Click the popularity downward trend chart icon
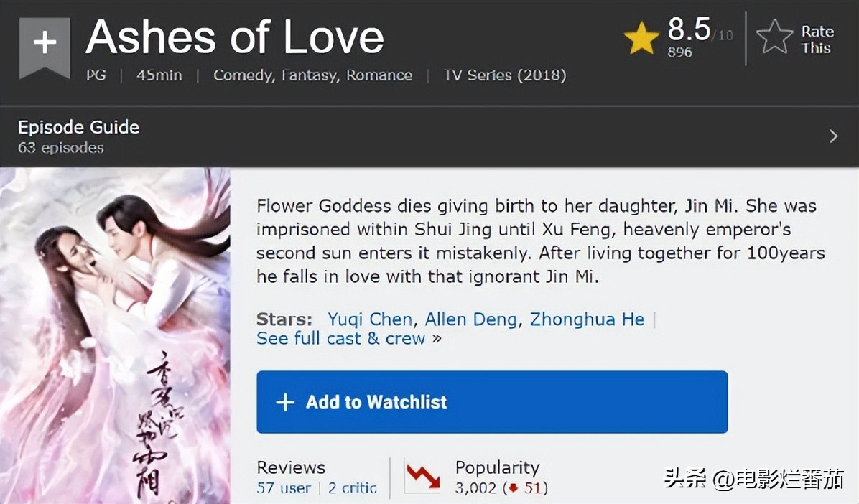This screenshot has width=859, height=504. pos(423,475)
